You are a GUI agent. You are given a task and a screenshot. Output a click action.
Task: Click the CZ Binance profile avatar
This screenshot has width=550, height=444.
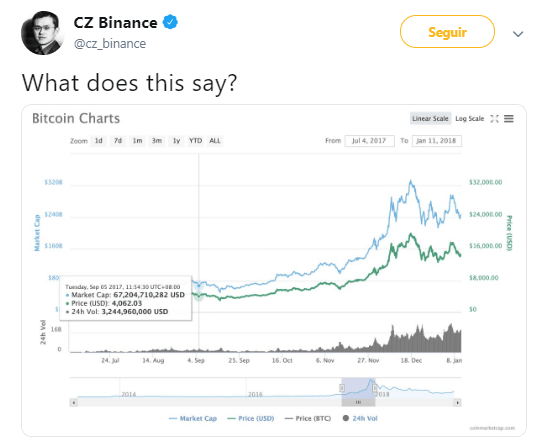43,33
